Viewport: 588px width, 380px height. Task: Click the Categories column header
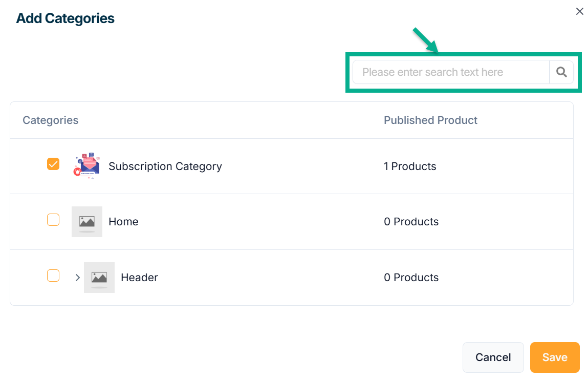pyautogui.click(x=51, y=120)
